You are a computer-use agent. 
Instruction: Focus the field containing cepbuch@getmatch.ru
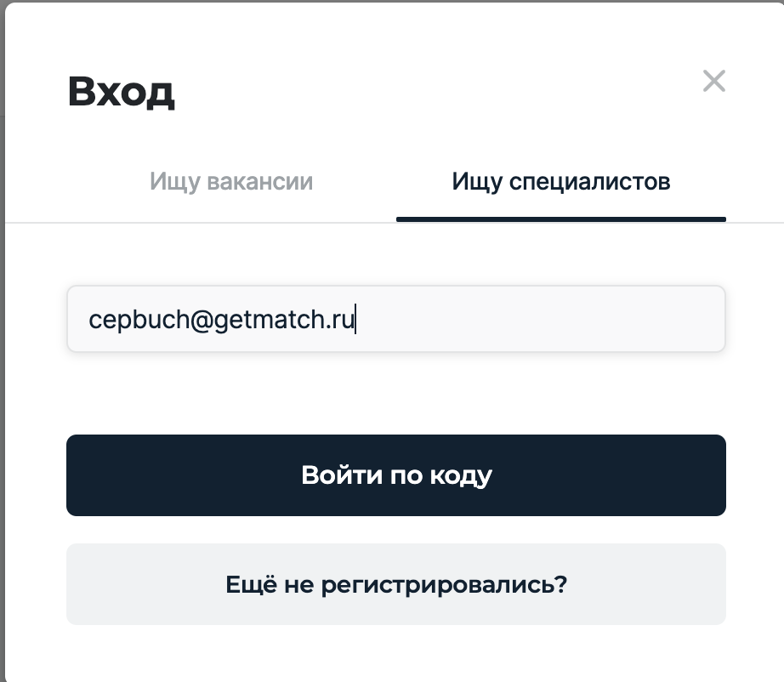tap(395, 319)
